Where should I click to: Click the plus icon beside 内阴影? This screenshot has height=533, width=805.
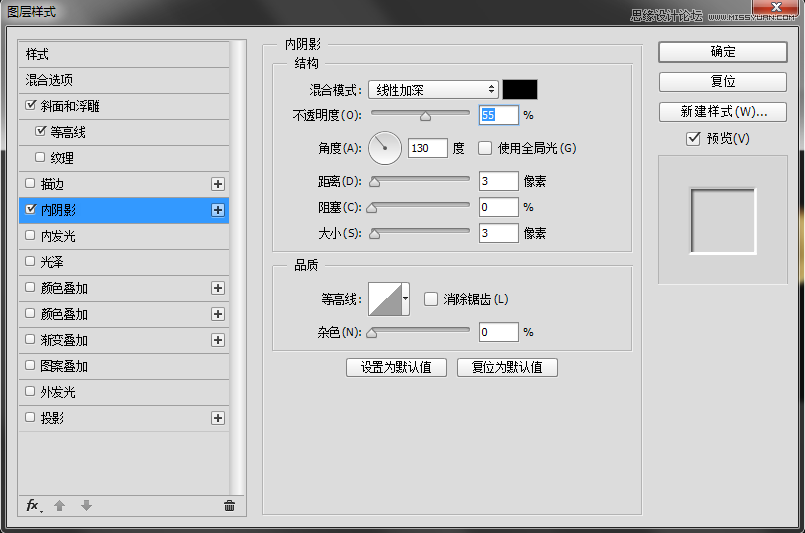tap(218, 210)
